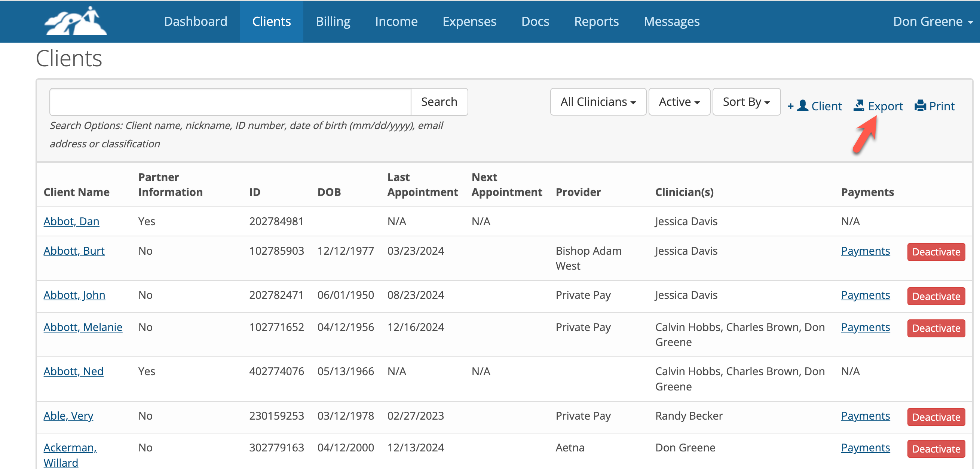
Task: Click provider Aetna
Action: pyautogui.click(x=570, y=448)
